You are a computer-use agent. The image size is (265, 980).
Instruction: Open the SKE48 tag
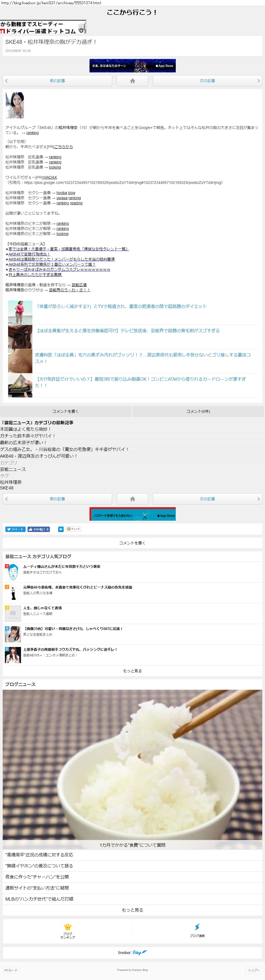(x=7, y=488)
